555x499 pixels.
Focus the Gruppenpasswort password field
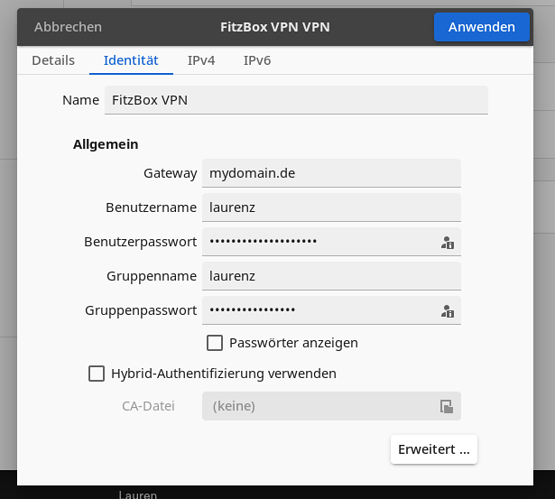click(x=320, y=310)
